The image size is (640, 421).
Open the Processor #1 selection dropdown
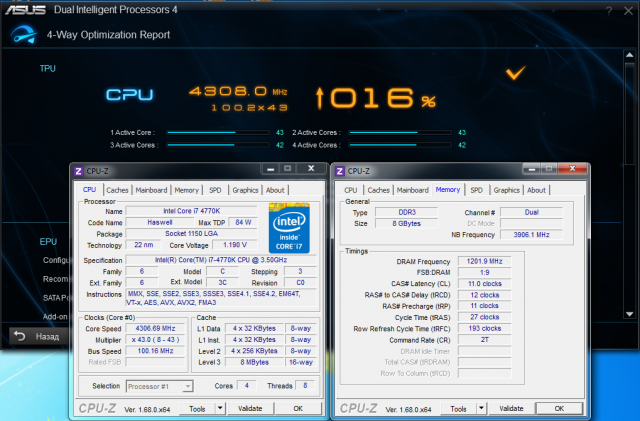click(x=160, y=386)
